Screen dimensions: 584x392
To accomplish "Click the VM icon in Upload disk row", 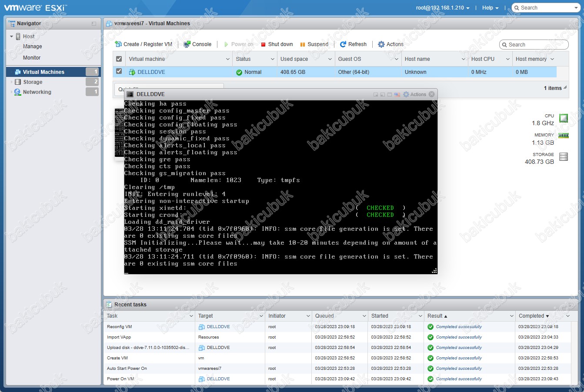I will point(202,348).
